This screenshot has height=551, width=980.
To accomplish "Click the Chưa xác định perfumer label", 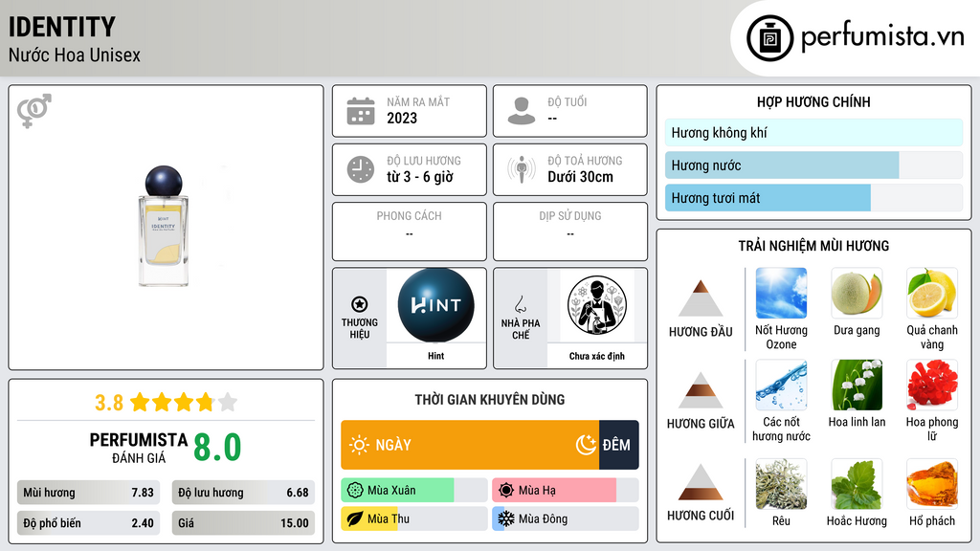I will pos(597,356).
